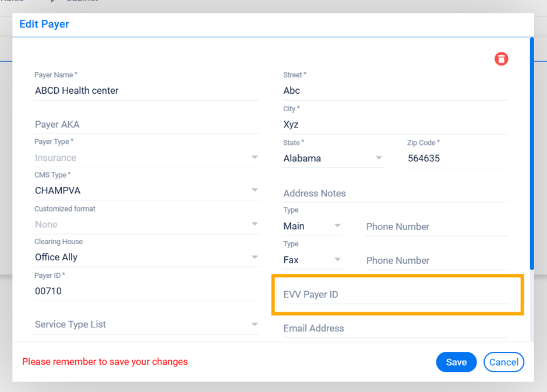The image size is (547, 392).
Task: Click the Street field containing Abc
Action: [x=395, y=91]
